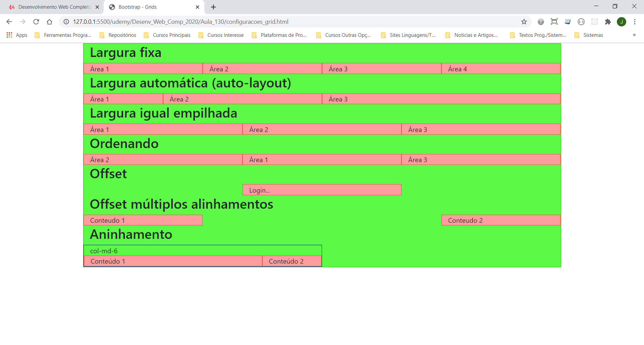Reload the current page
Screen dimensions: 644x345
(x=36, y=22)
